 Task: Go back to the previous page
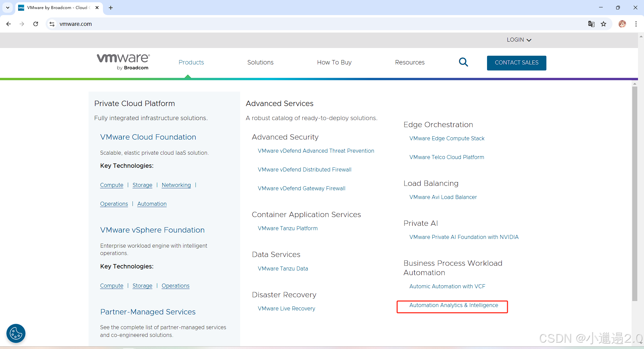[x=8, y=24]
